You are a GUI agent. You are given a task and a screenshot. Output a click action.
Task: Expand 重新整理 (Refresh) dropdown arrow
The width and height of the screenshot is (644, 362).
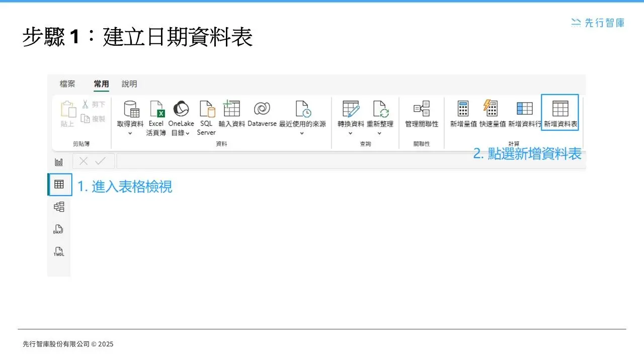379,133
